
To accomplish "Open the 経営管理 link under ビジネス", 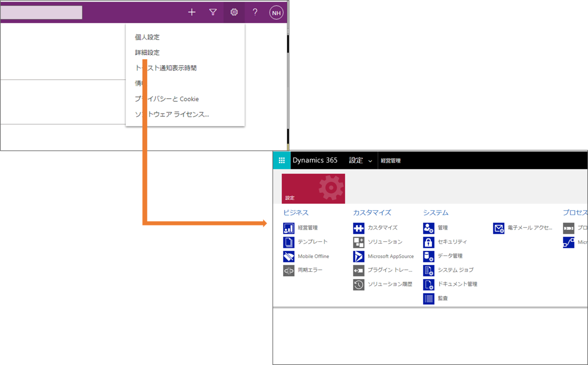I will click(308, 228).
